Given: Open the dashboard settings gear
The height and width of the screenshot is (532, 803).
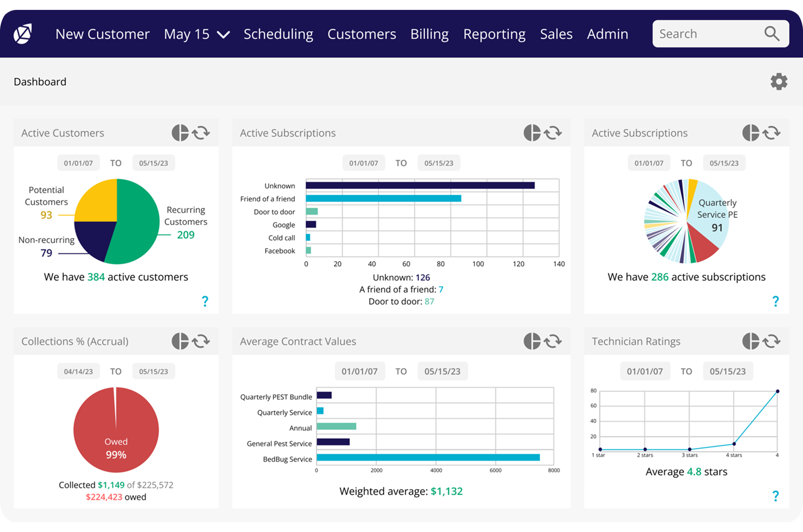Looking at the screenshot, I should tap(779, 82).
